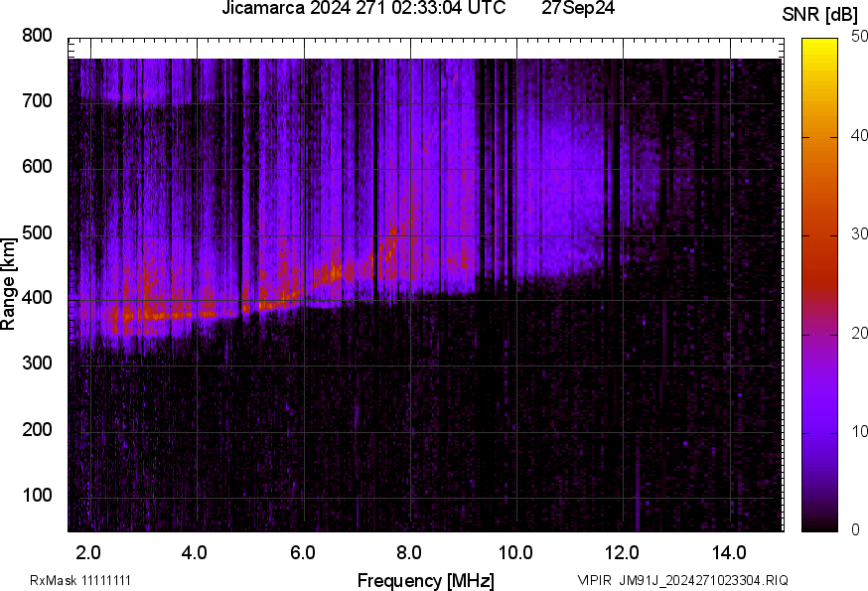Click the plot title 'Jicamarca 2024 271 02:33:04 UTC'
This screenshot has height=591, width=868.
coord(363,8)
